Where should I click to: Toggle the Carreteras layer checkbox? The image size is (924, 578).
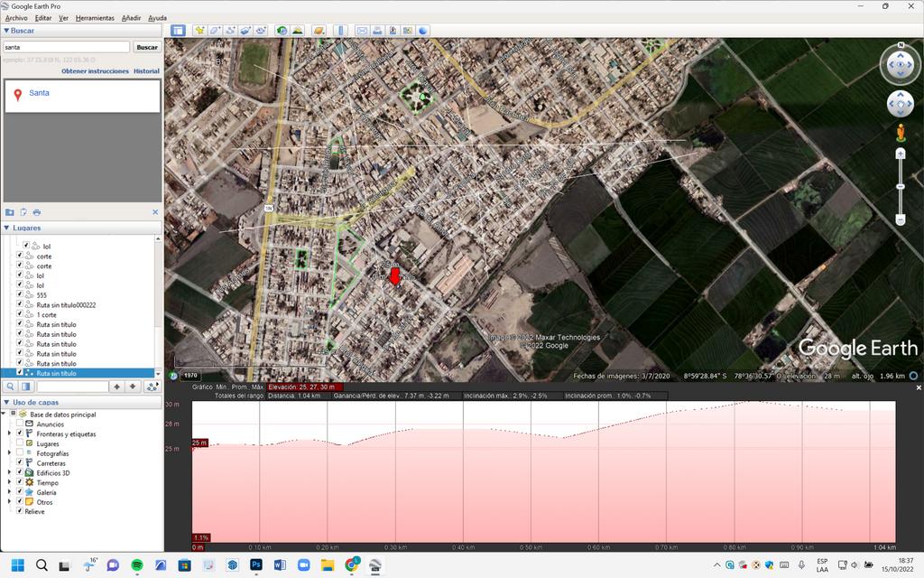tap(20, 462)
